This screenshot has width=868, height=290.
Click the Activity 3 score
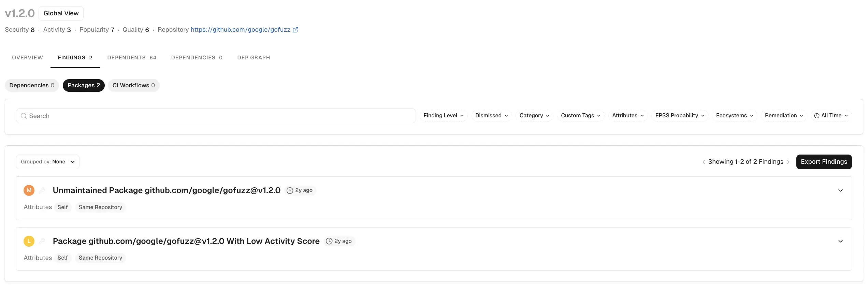click(57, 30)
